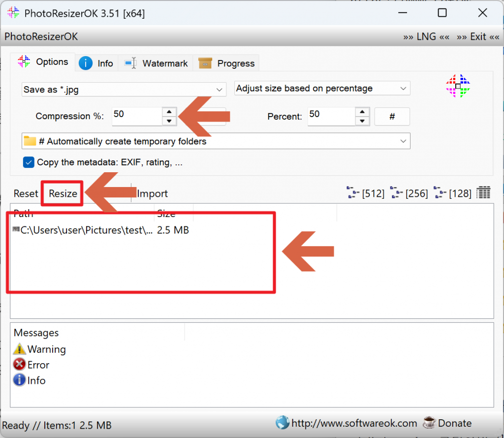Switch to the details list view icon

[483, 192]
